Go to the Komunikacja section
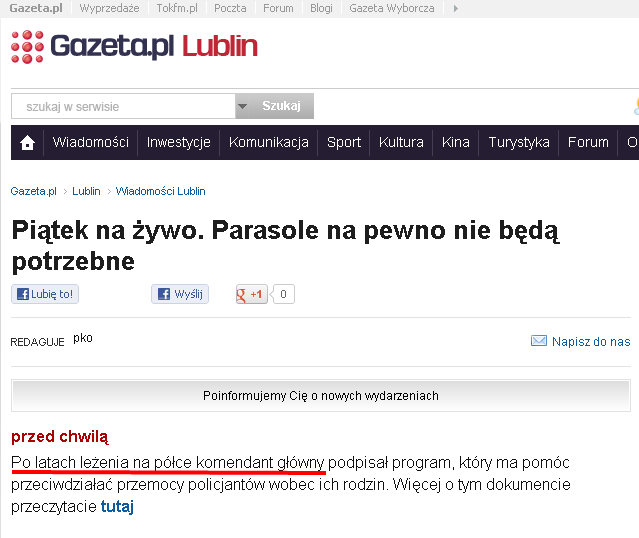 (x=268, y=142)
